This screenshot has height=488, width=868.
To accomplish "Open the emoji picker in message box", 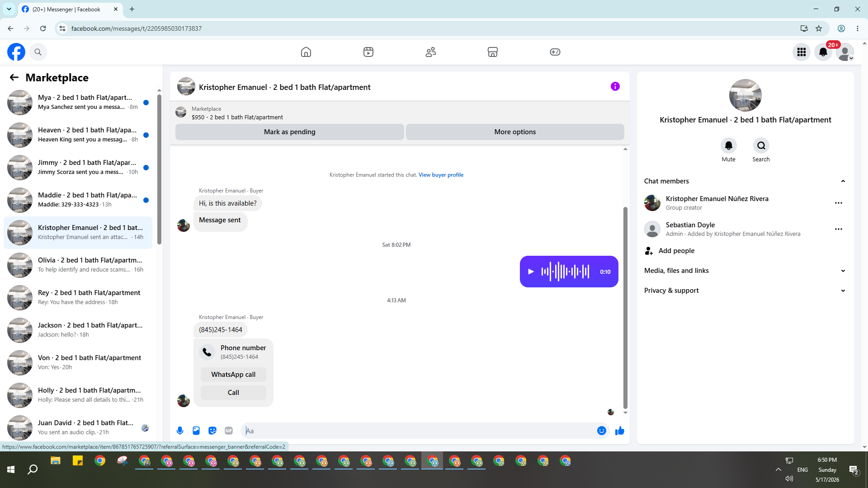I will pyautogui.click(x=602, y=431).
